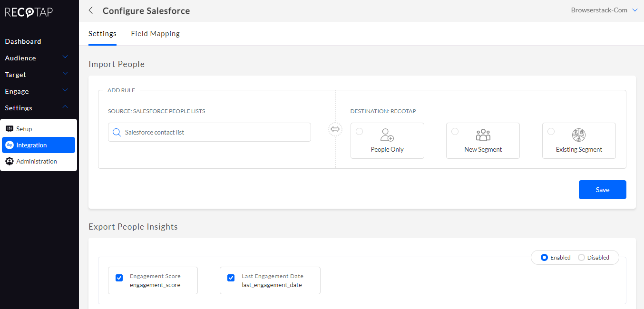Select the Existing Segment radio button
644x309 pixels.
pos(551,131)
